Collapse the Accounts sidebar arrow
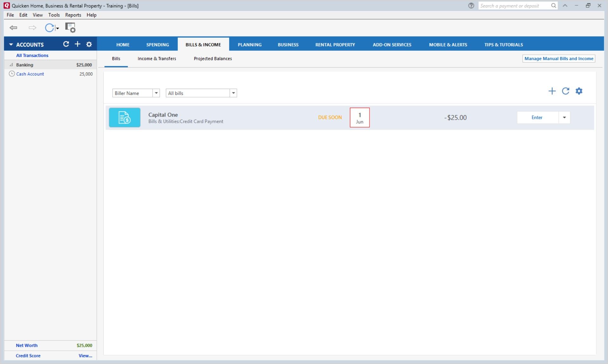 [x=11, y=45]
